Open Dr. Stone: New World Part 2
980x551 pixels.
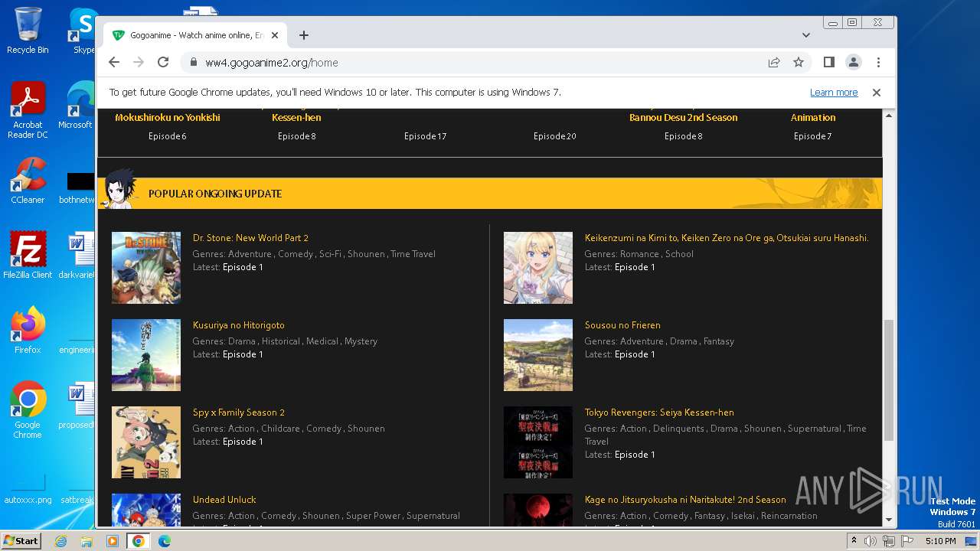point(250,238)
